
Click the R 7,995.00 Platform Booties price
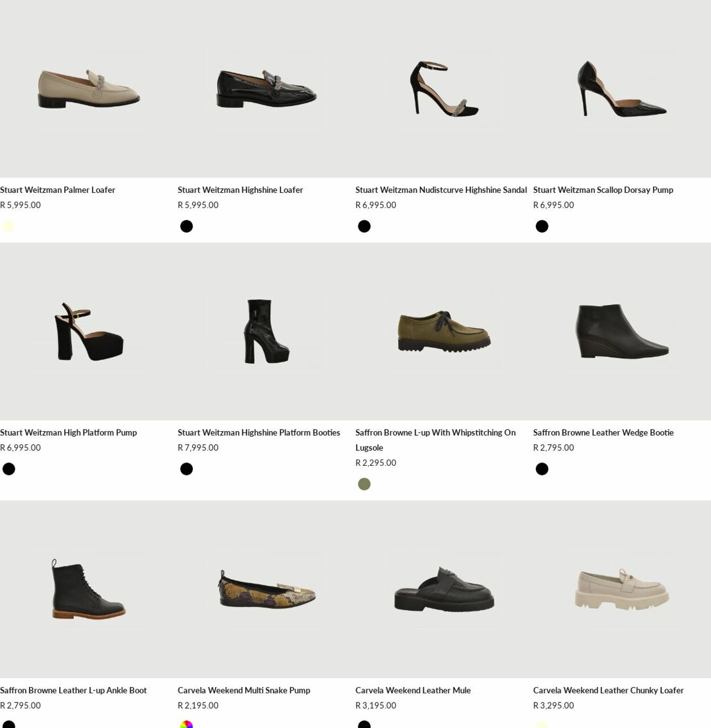pyautogui.click(x=198, y=448)
